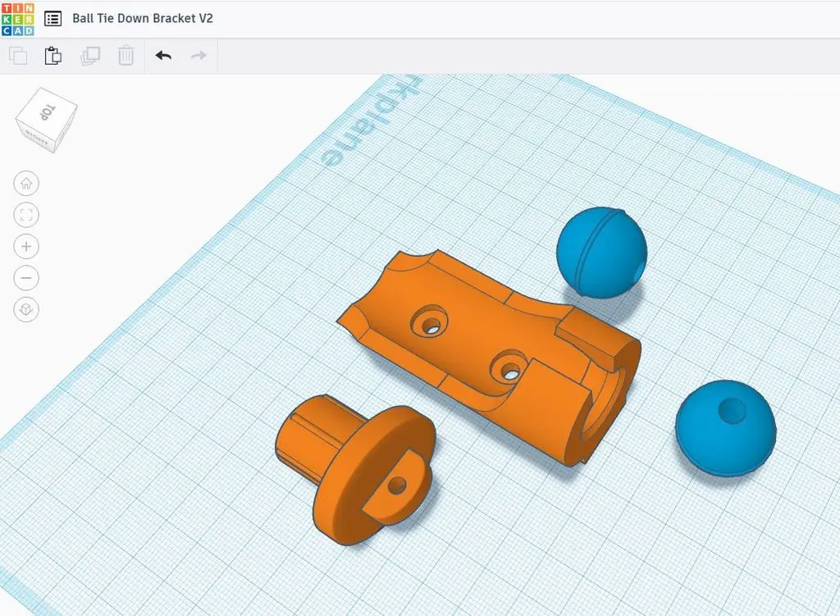
Task: Click the Duplicate and repeat icon
Action: [x=89, y=56]
